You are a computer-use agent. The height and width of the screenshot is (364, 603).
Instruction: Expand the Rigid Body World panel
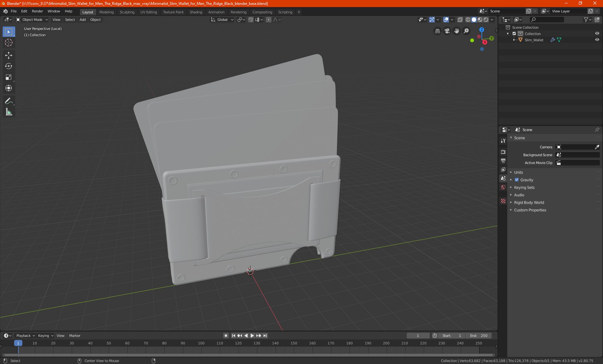pyautogui.click(x=529, y=203)
